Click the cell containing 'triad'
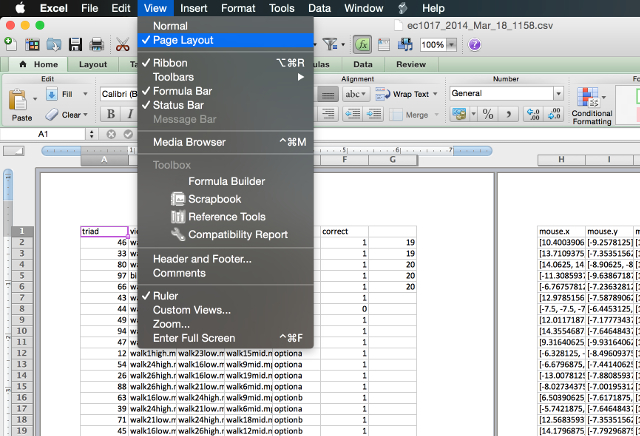 [x=104, y=231]
